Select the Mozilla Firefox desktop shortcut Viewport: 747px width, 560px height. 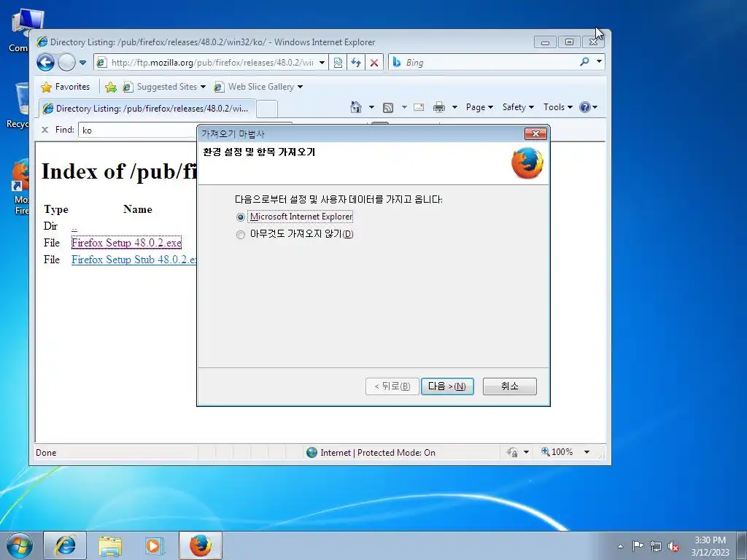point(21,187)
